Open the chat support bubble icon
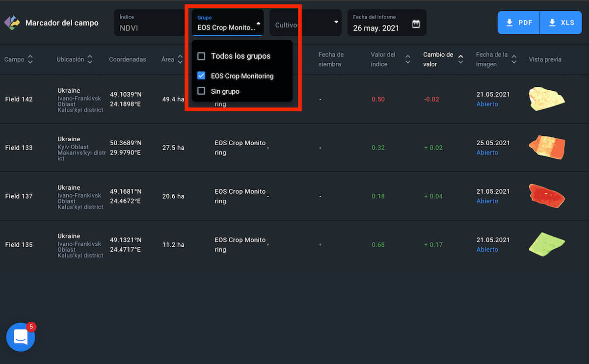Viewport: 589px width, 364px height. pos(21,337)
